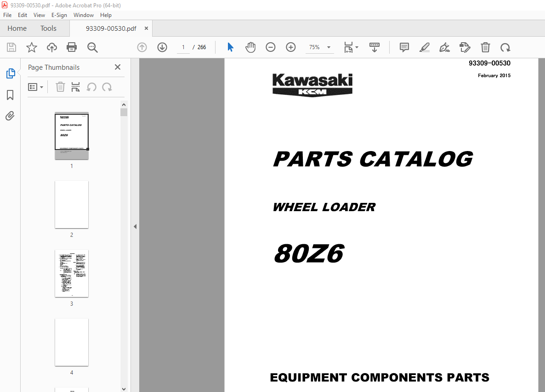Click the February 2015 date text

pyautogui.click(x=494, y=75)
